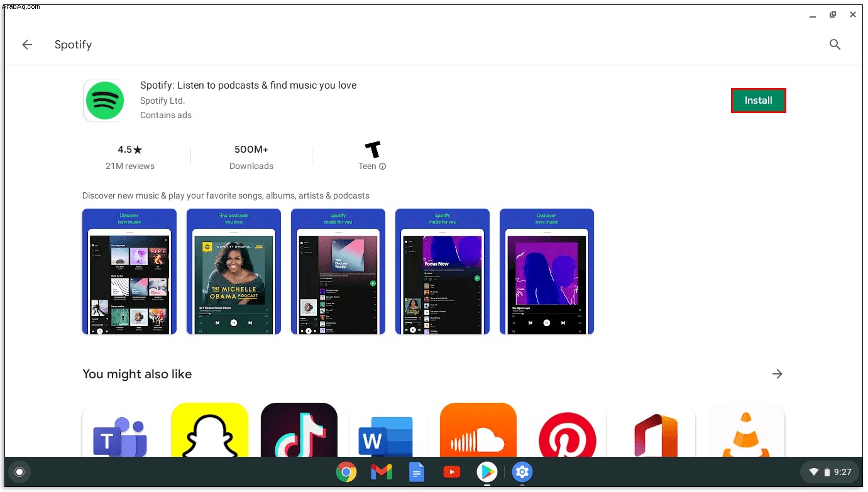Open the system tray with clock

830,472
